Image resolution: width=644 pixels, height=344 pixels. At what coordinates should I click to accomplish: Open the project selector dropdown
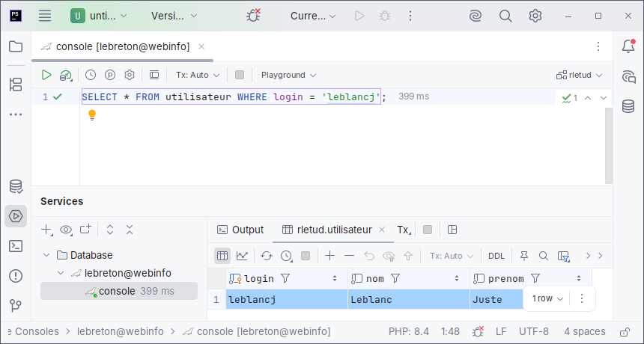coord(99,16)
